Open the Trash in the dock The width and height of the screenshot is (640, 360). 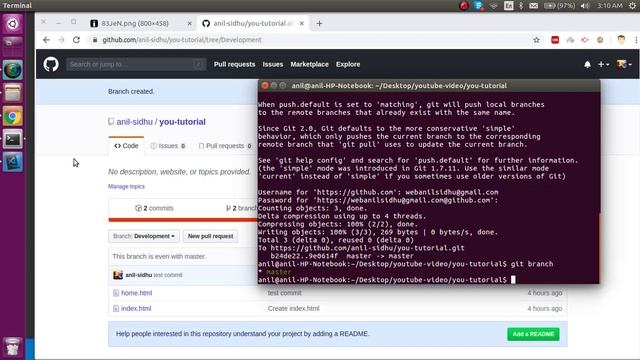pyautogui.click(x=13, y=347)
